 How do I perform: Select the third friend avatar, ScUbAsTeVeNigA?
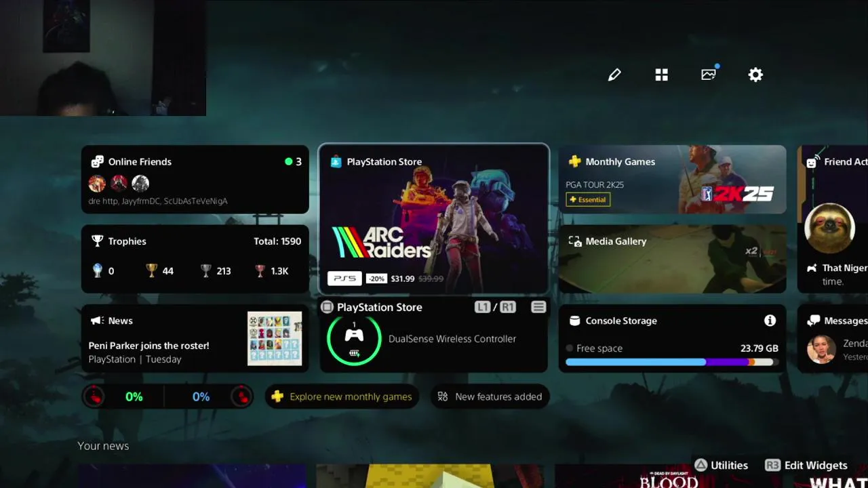click(140, 183)
